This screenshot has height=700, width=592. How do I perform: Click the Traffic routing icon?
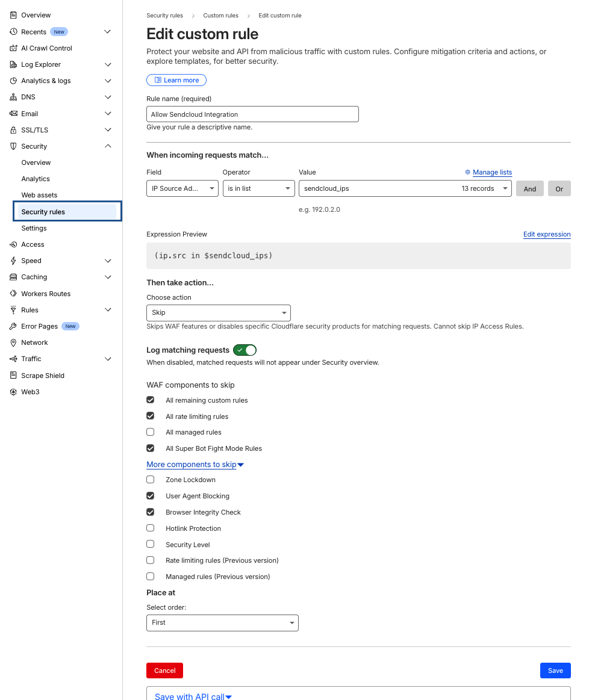click(13, 359)
